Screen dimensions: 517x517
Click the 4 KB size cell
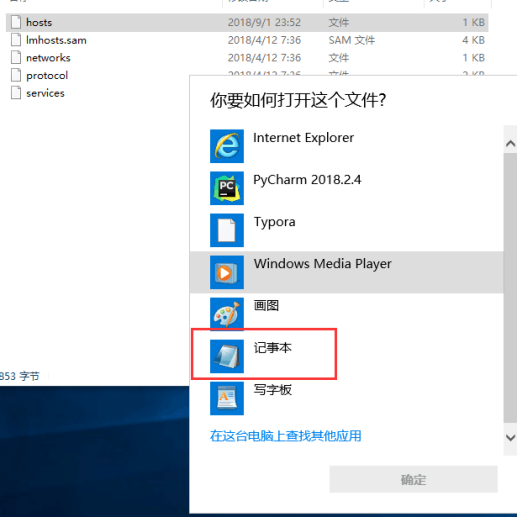coord(473,40)
